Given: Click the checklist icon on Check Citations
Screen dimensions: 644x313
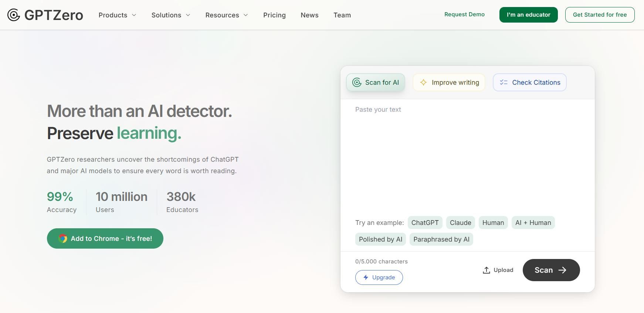Looking at the screenshot, I should point(504,83).
